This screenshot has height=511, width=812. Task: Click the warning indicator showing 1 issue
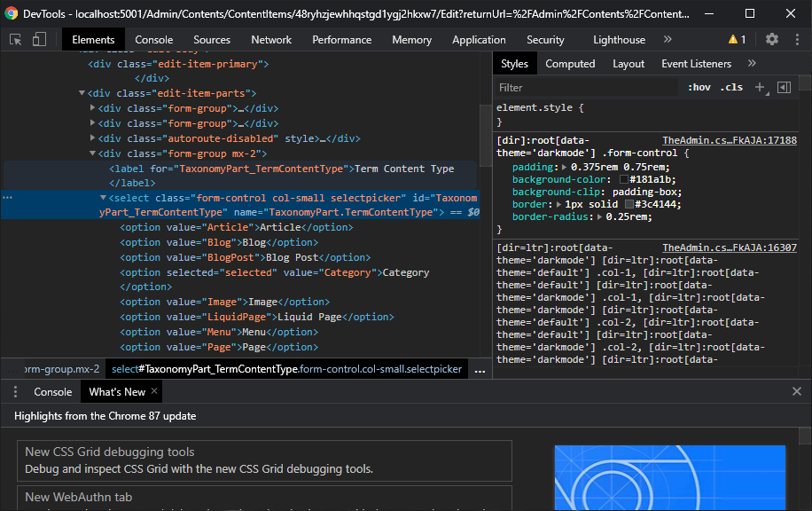(734, 39)
